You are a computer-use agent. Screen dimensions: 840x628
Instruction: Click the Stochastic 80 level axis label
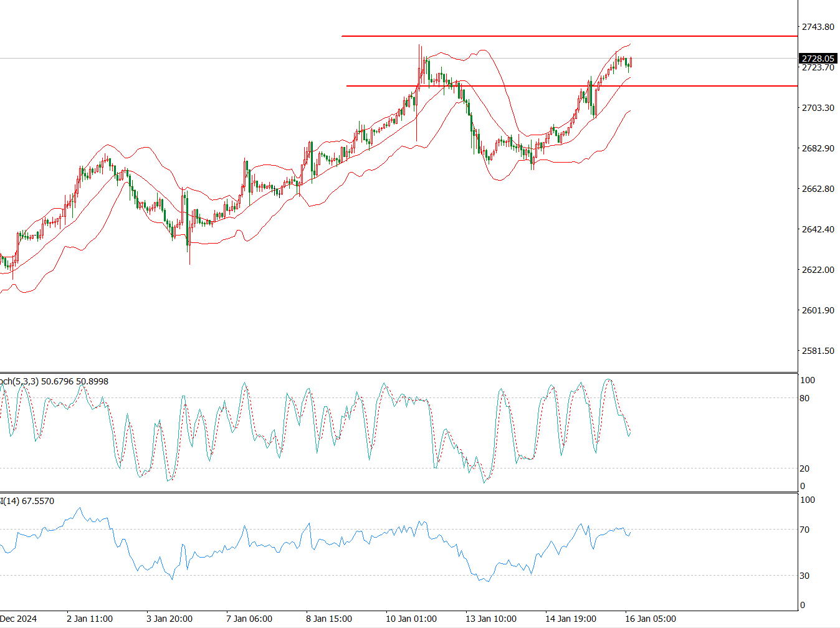(x=804, y=398)
